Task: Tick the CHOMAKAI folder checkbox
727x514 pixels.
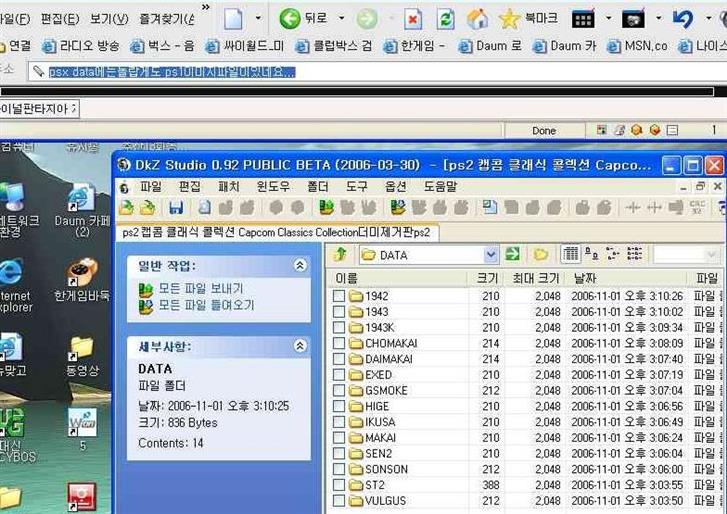Action: pos(339,343)
